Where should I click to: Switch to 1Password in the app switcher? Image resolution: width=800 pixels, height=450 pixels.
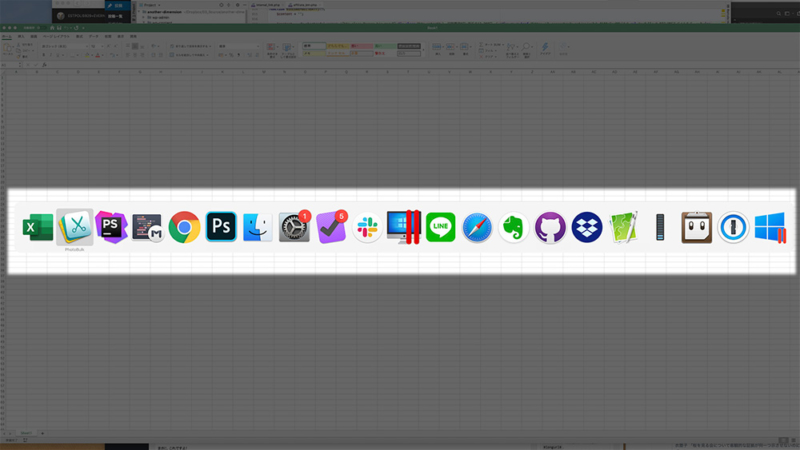[x=733, y=227]
